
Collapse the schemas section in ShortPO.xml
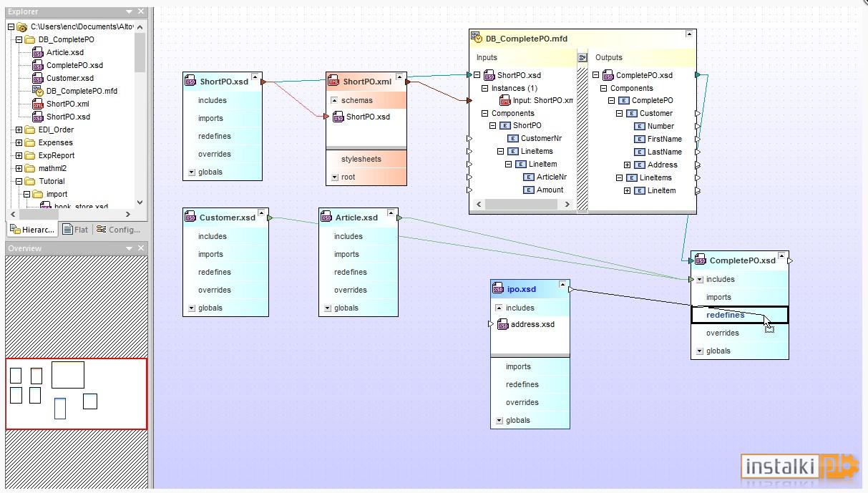pyautogui.click(x=334, y=100)
